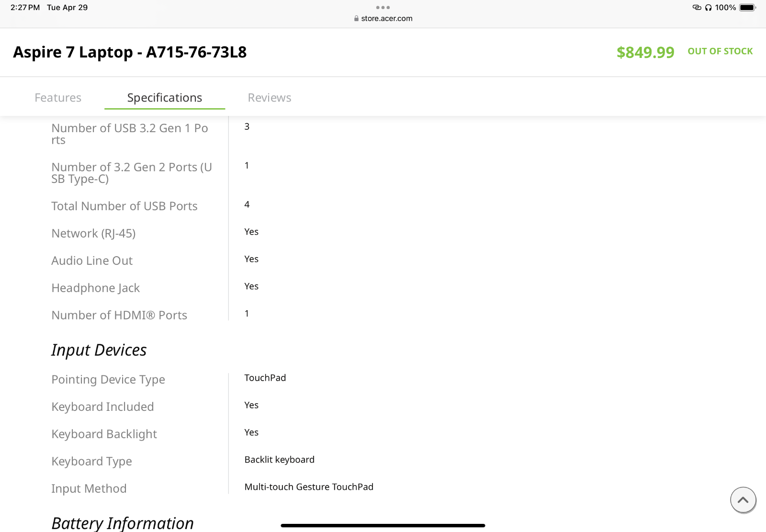Tap the lock icon in address bar
The width and height of the screenshot is (766, 532).
point(356,18)
